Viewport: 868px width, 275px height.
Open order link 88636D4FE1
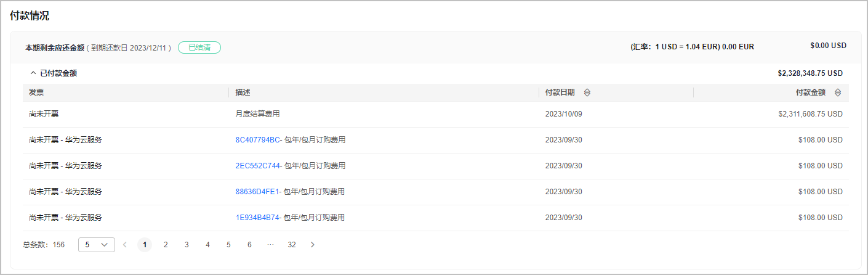pos(257,192)
